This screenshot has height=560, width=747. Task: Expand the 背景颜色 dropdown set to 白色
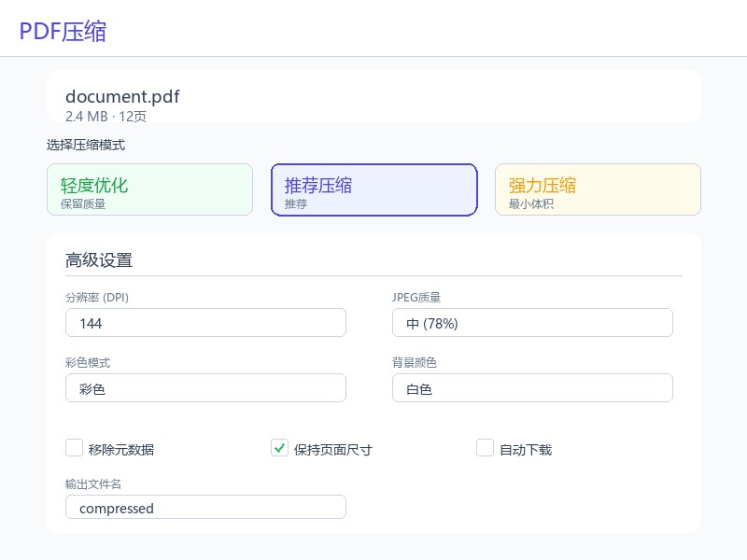[x=532, y=388]
